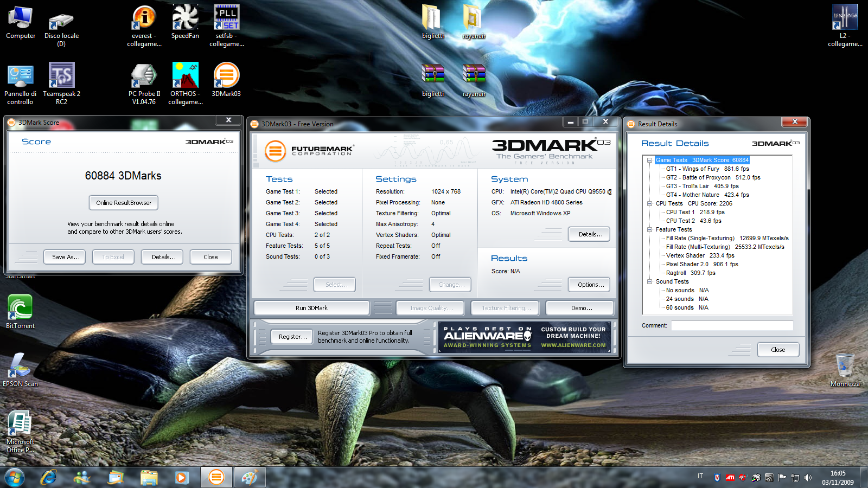Launch BitTorrent desktop icon
Image resolution: width=868 pixels, height=488 pixels.
click(20, 312)
